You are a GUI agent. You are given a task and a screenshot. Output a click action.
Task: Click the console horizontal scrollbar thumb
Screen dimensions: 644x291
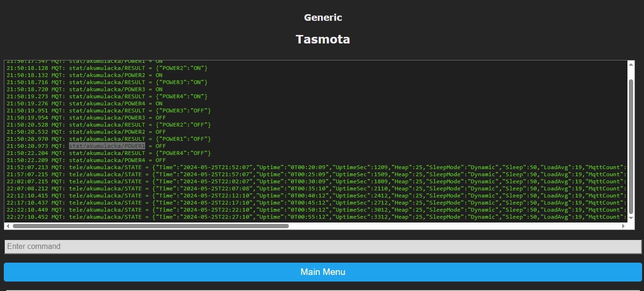tap(151, 226)
